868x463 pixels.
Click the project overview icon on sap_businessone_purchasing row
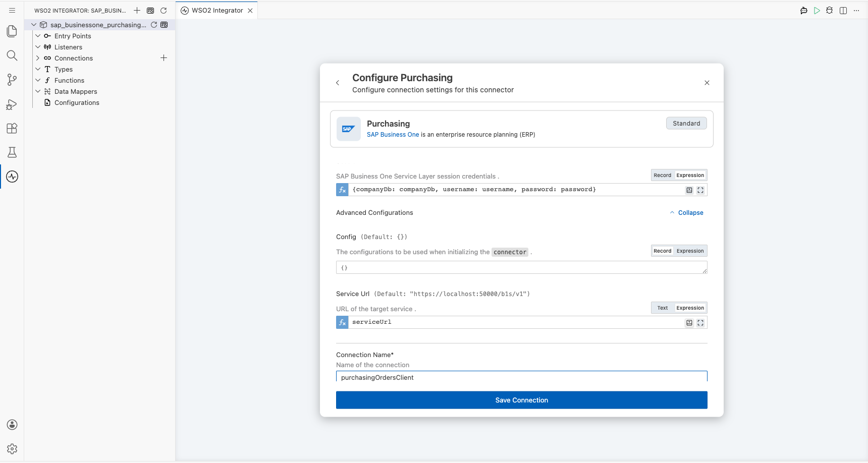coord(164,25)
